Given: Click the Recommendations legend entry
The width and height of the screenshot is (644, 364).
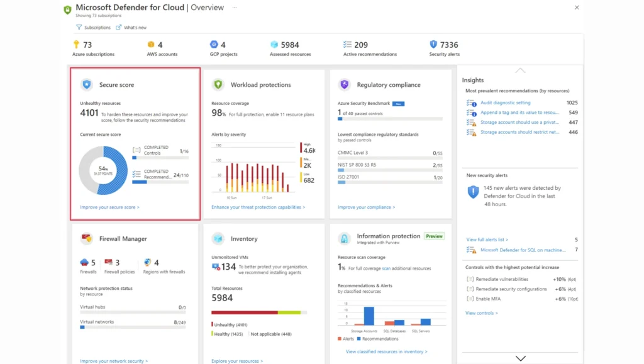Looking at the screenshot, I should pos(378,339).
